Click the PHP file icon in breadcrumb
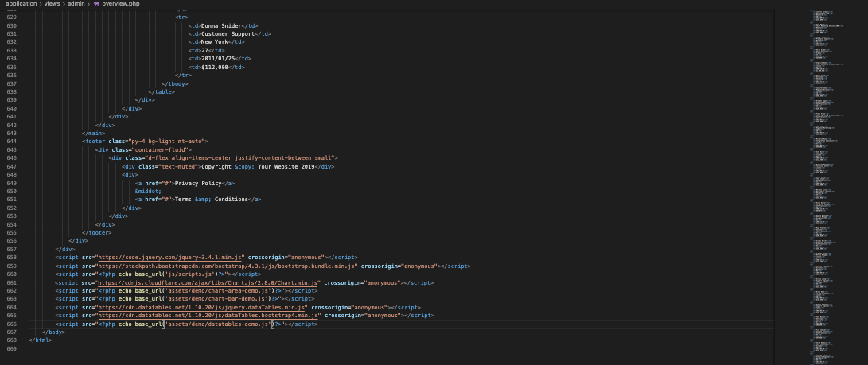Screen dimensions: 868x365 [96, 3]
